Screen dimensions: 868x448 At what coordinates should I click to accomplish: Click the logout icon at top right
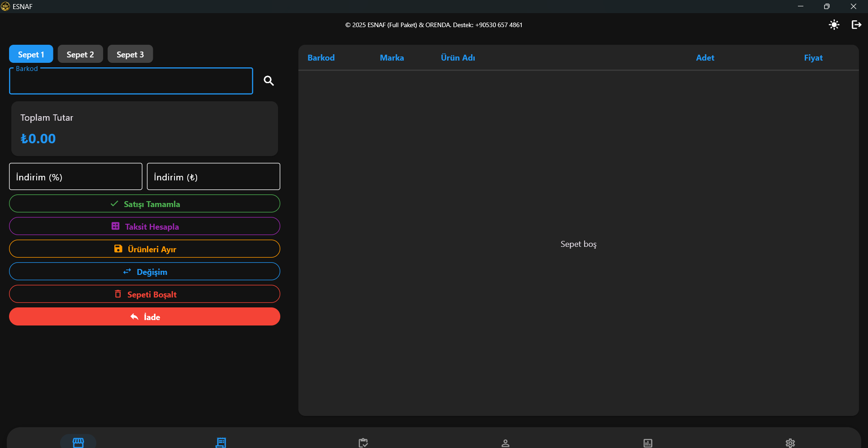pos(856,25)
